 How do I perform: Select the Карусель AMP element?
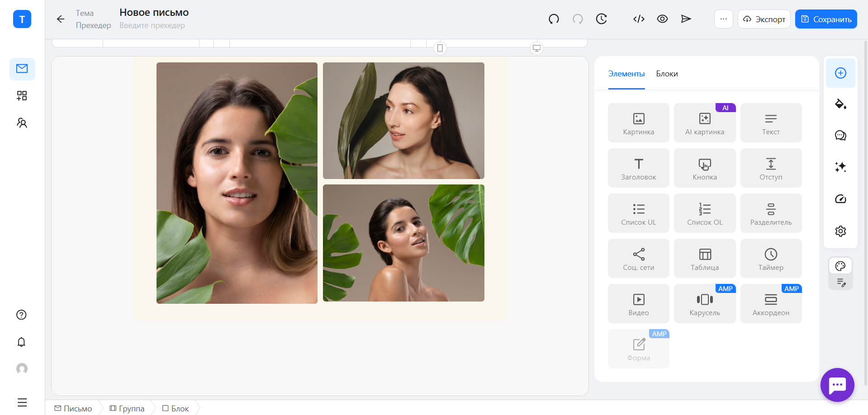pos(705,304)
